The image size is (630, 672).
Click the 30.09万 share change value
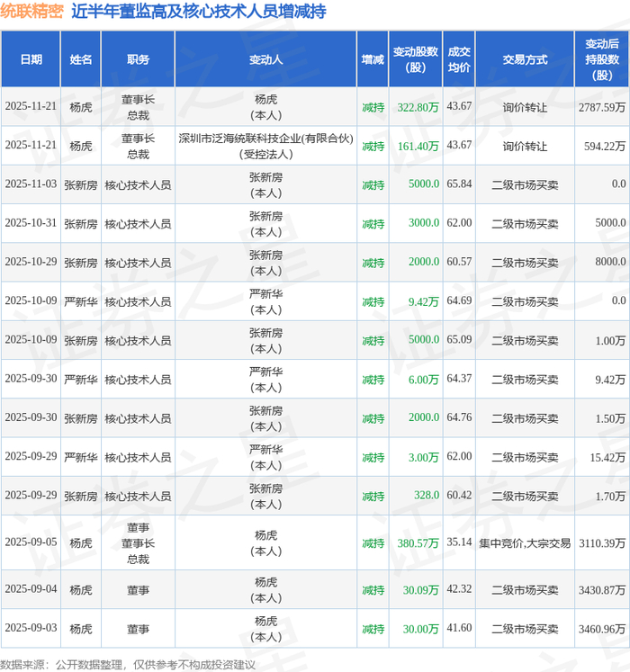pos(420,590)
